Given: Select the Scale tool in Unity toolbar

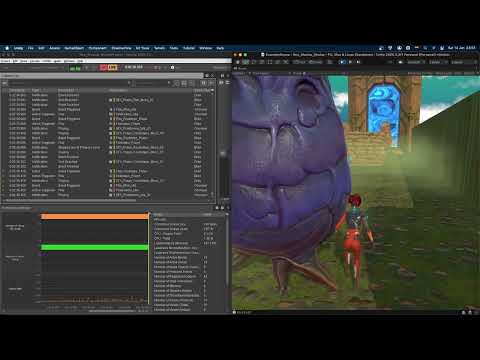Looking at the screenshot, I should [x=262, y=62].
